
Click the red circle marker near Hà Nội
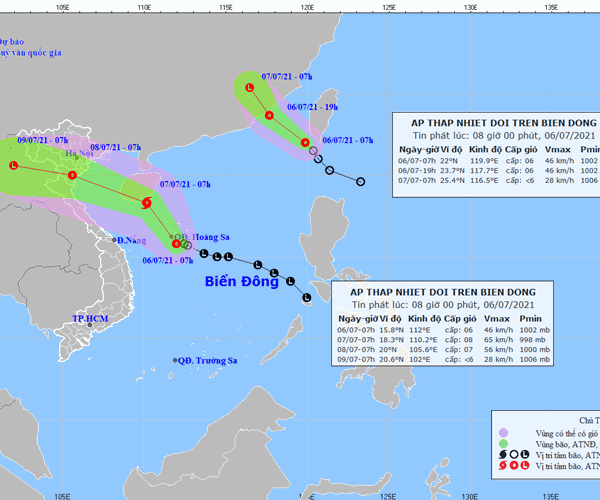(x=72, y=176)
